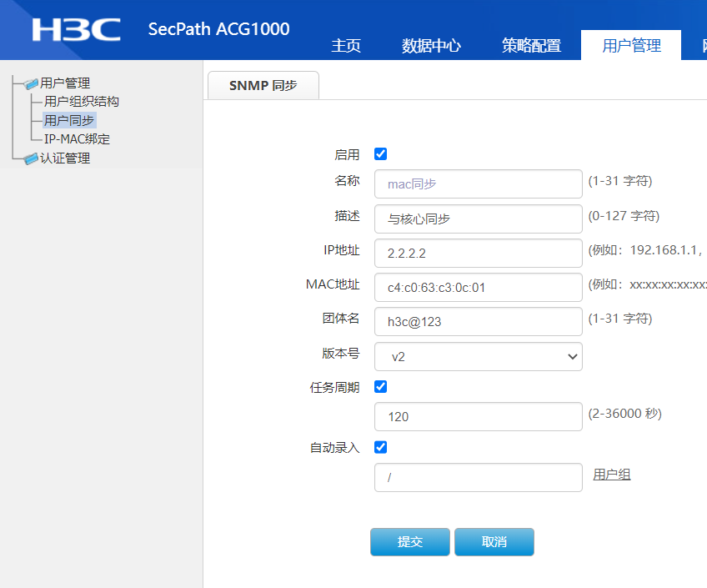Disable the 自动录入 checkbox
Screen dimensions: 707x588
pyautogui.click(x=381, y=447)
